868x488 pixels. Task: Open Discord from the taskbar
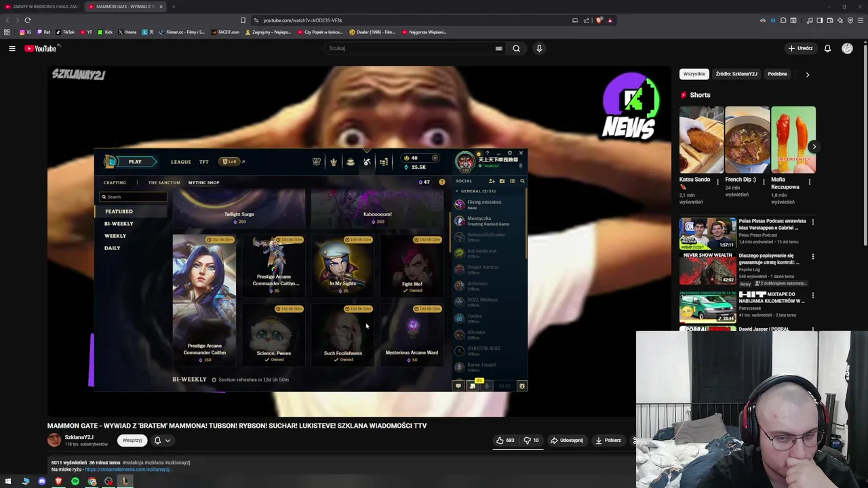[x=42, y=481]
